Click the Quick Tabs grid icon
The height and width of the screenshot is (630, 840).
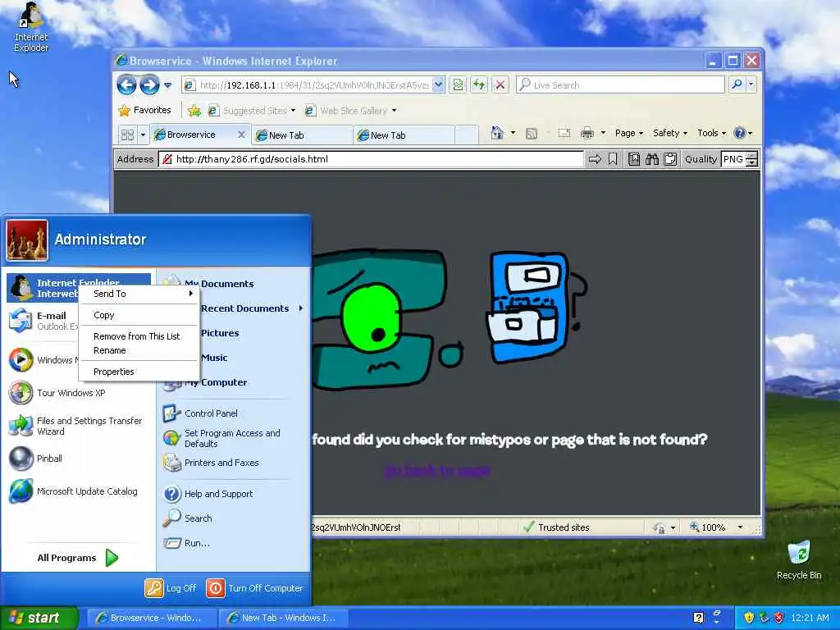coord(127,135)
